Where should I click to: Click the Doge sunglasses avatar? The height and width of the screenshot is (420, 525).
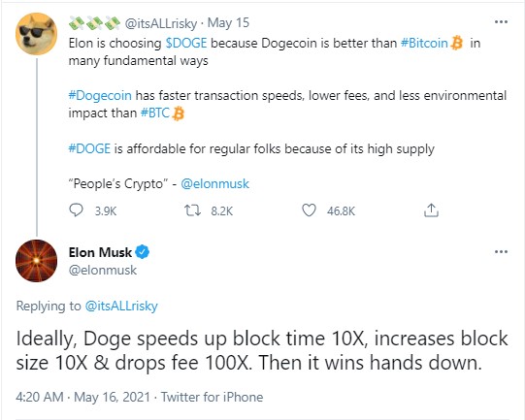(36, 34)
